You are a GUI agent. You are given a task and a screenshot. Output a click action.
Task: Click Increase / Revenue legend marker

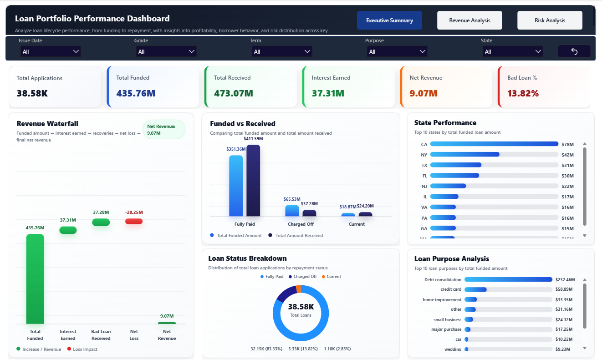[18, 349]
